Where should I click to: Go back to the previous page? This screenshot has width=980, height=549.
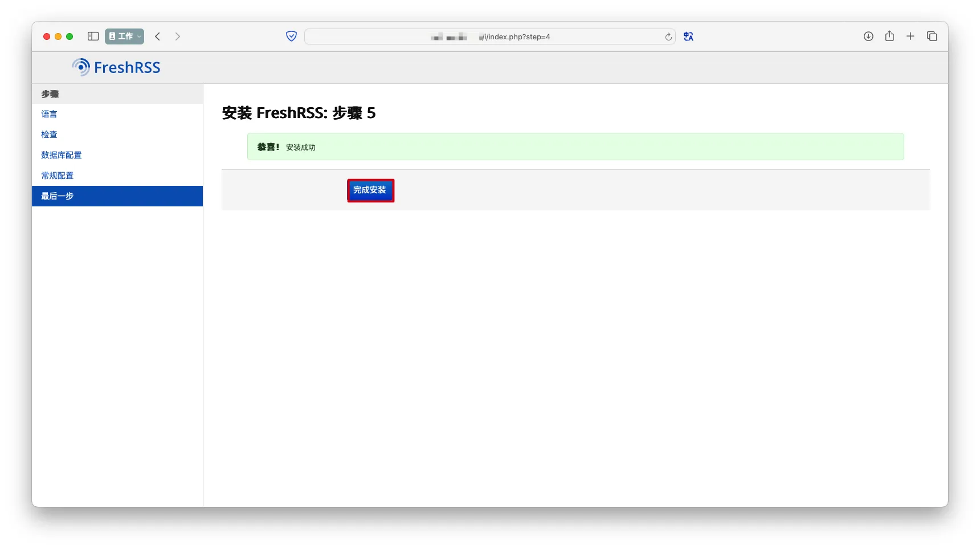158,36
